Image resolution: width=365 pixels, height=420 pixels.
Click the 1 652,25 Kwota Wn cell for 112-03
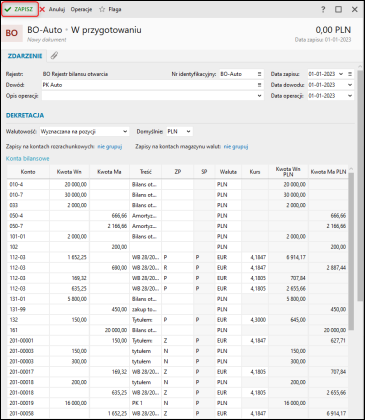pos(69,257)
